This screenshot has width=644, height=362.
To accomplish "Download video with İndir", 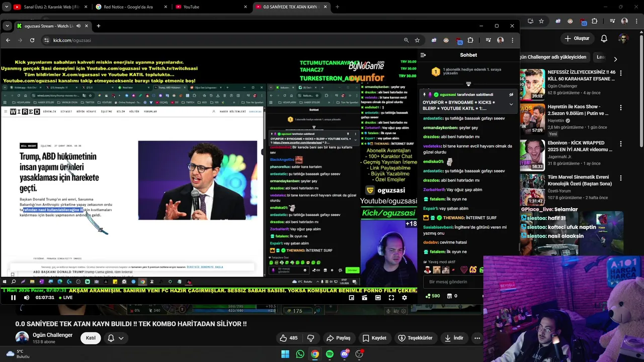I will coord(453,338).
